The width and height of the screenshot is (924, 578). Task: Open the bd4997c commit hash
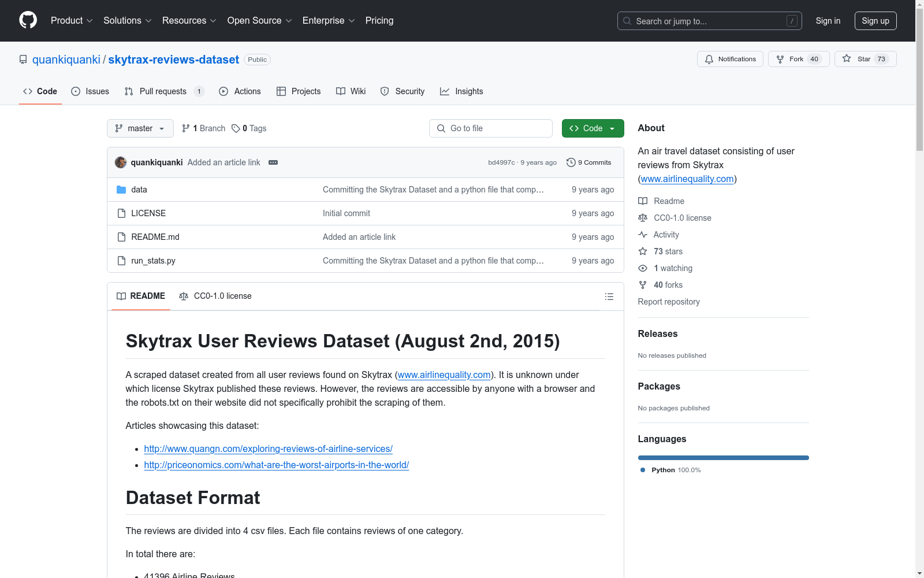tap(501, 162)
